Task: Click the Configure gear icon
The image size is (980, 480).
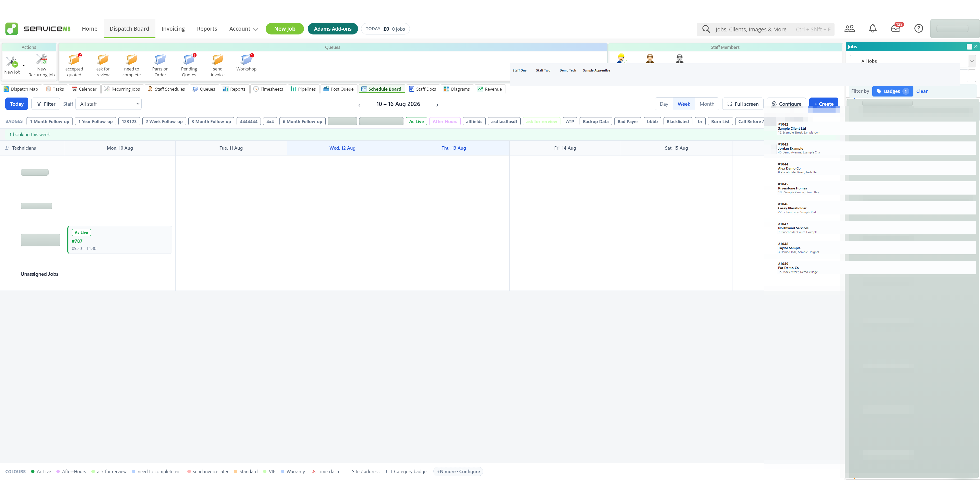Action: pyautogui.click(x=774, y=104)
